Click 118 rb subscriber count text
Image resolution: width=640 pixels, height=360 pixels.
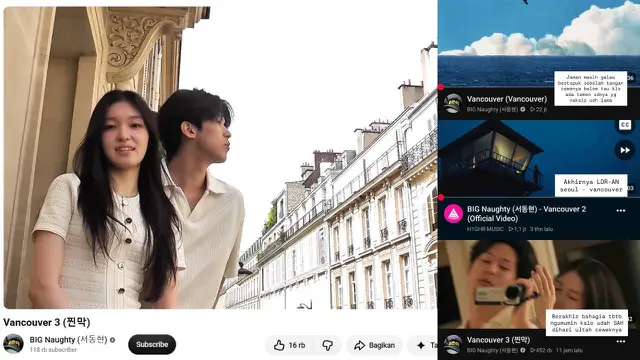(x=53, y=350)
